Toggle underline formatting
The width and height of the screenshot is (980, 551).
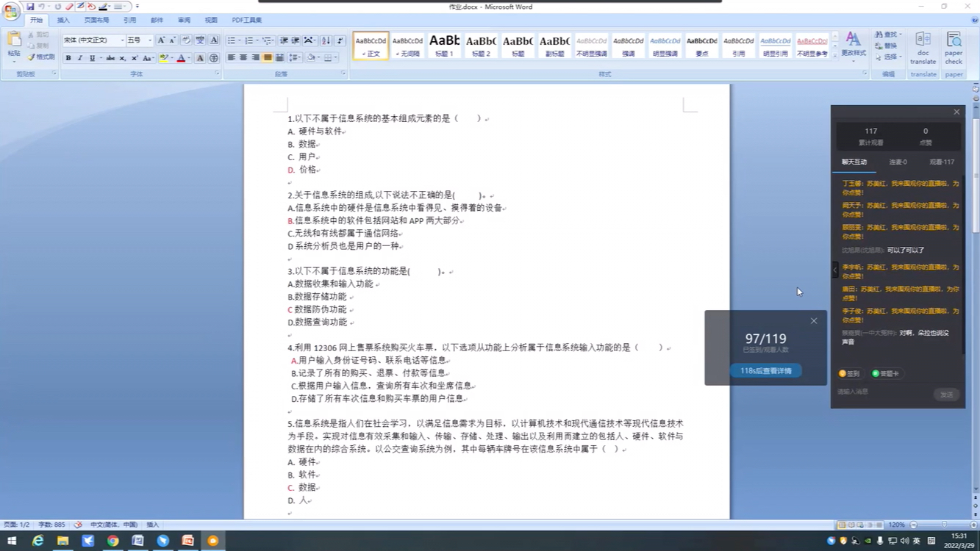tap(93, 58)
